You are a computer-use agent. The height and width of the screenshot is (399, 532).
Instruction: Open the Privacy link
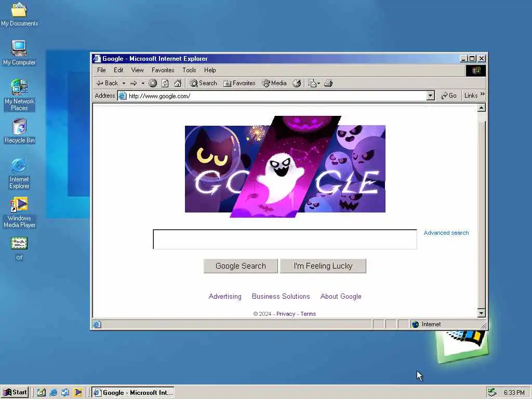286,314
